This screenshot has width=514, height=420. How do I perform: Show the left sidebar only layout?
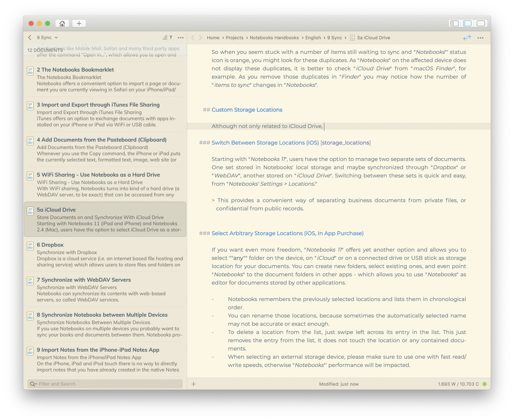pyautogui.click(x=454, y=23)
